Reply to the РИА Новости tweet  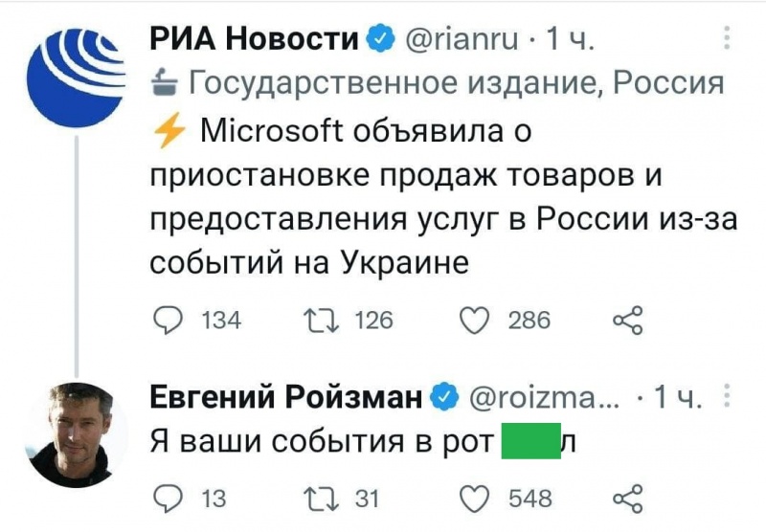pos(169,320)
